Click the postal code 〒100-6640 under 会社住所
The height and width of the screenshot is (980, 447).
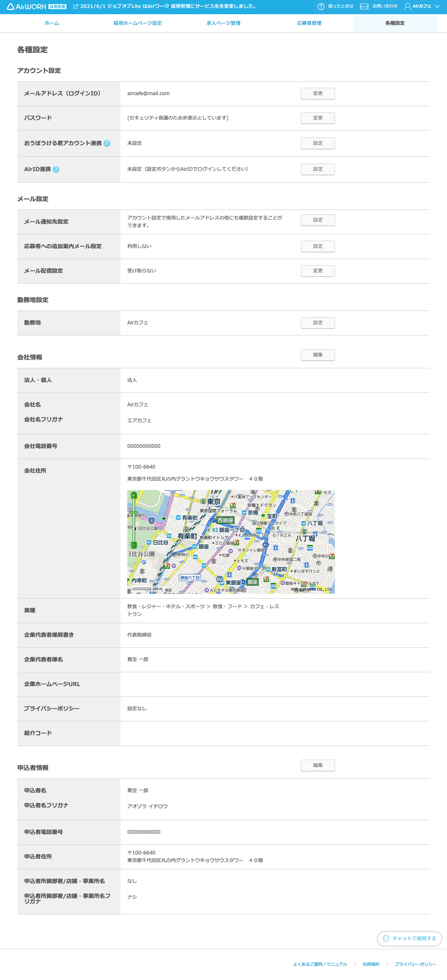[x=141, y=467]
